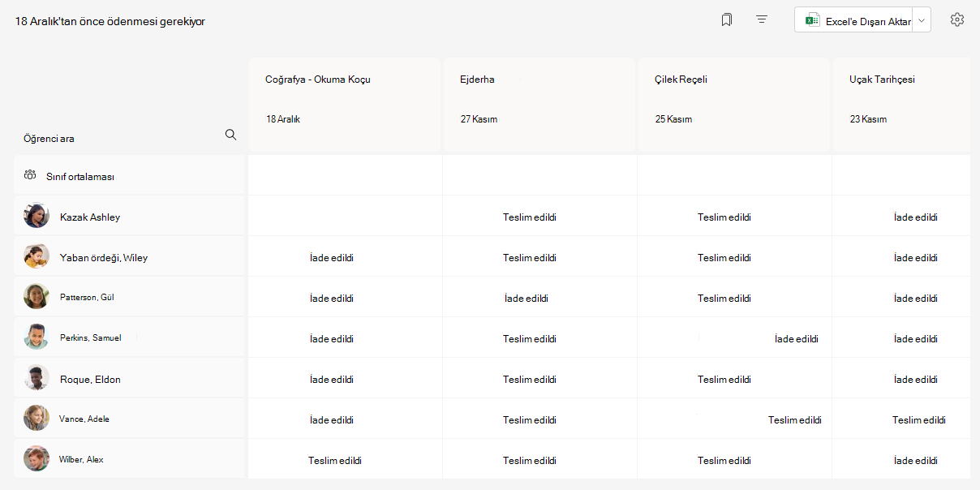Open Roque, Eldon's avatar picture

tap(37, 378)
